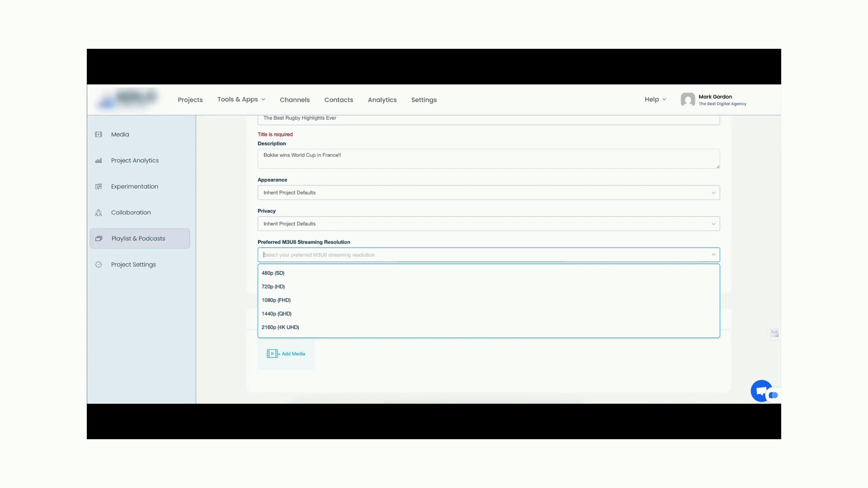Click Mark Gordon's profile avatar

pos(688,99)
